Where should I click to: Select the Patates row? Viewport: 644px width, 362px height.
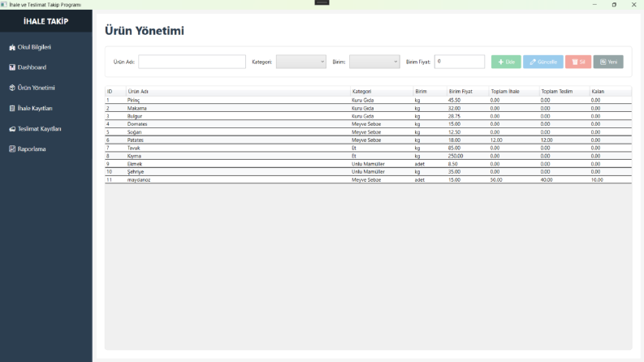(368, 140)
